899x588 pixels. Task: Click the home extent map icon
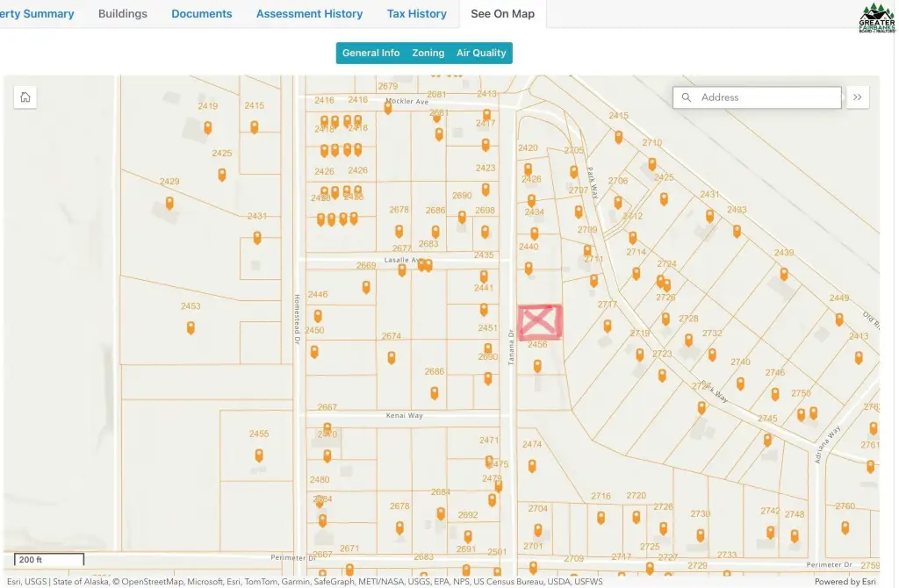click(25, 97)
